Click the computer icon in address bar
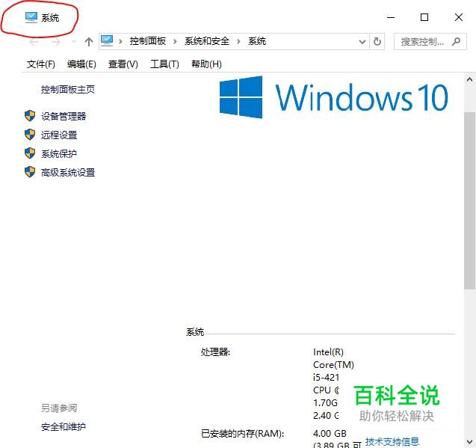Screen dimensions: 476x448 pos(107,40)
